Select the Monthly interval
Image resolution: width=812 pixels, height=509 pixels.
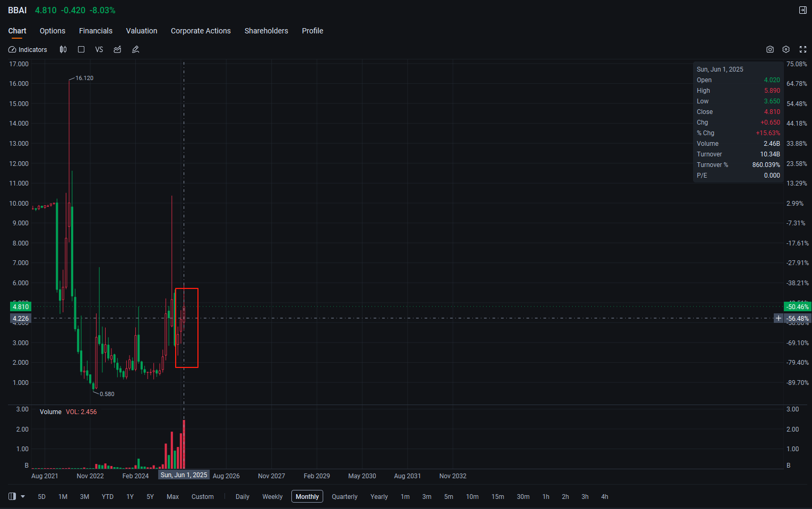point(307,497)
